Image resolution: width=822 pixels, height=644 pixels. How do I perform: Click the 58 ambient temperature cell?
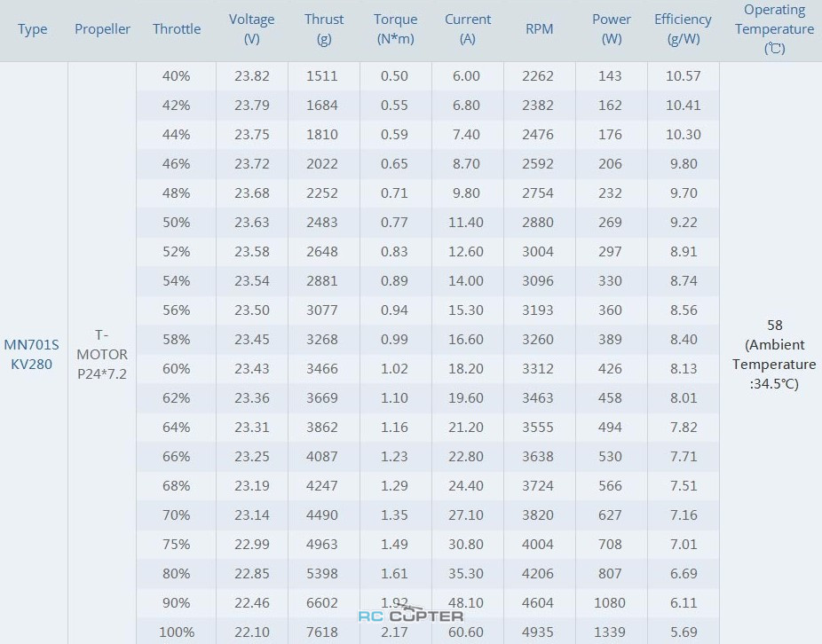774,354
